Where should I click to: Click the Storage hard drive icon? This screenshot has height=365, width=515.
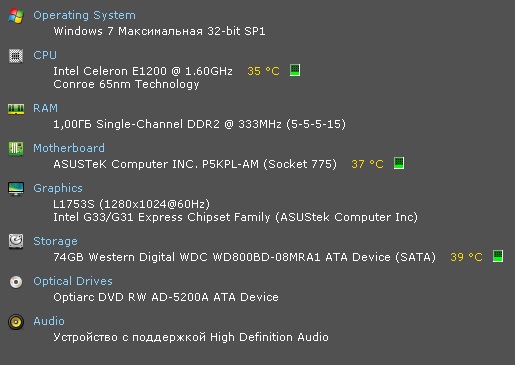pyautogui.click(x=16, y=241)
